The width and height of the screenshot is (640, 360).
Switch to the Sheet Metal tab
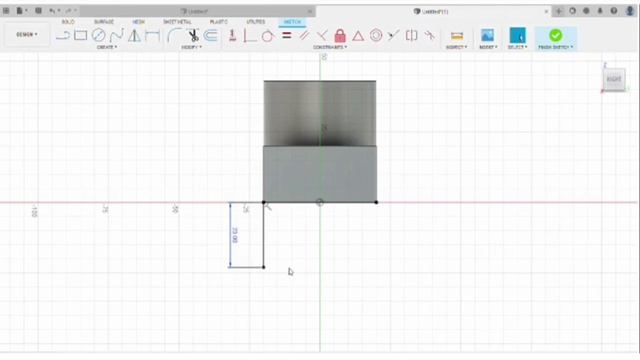coord(177,22)
